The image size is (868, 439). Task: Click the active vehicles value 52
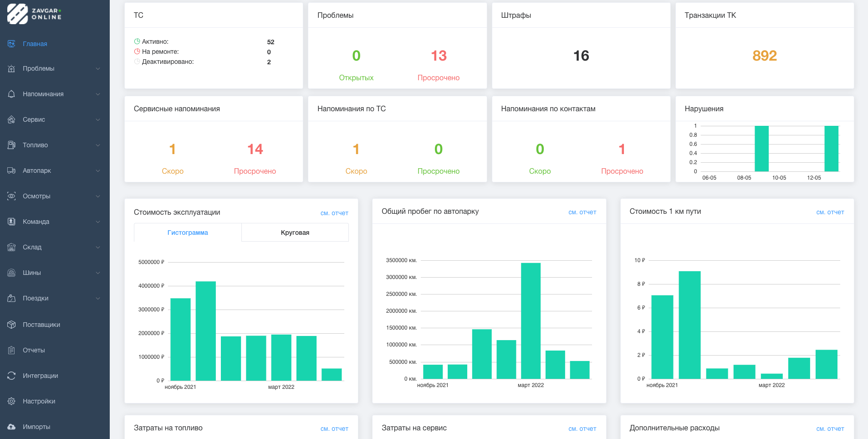pos(271,42)
